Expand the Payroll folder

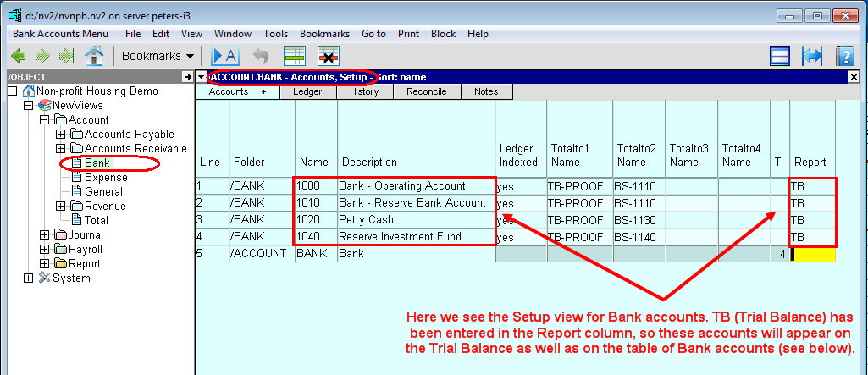pyautogui.click(x=44, y=249)
